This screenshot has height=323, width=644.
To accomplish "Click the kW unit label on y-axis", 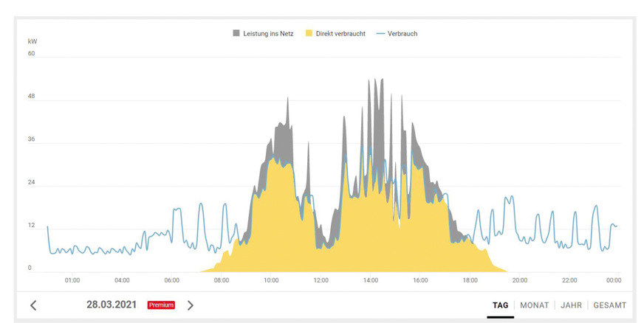I will [x=32, y=42].
